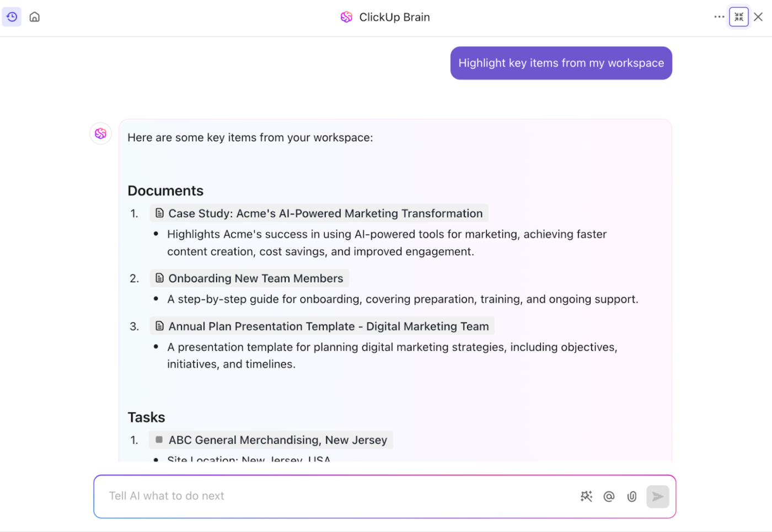772x532 pixels.
Task: Collapse the expanded Brain view
Action: click(739, 17)
